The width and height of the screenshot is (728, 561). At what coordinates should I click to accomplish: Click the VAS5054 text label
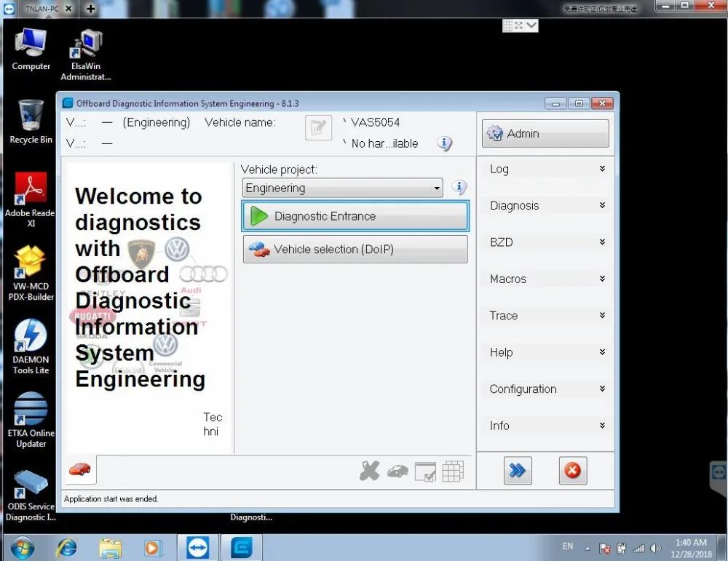(375, 122)
